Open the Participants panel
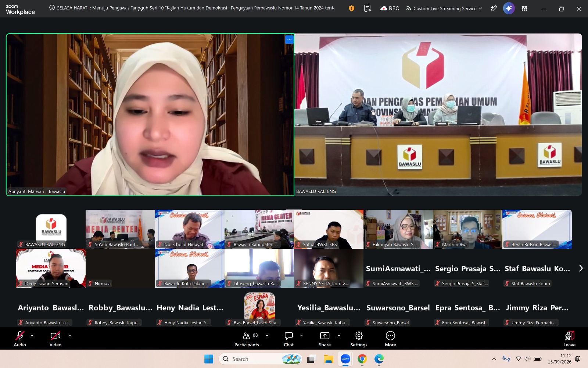The width and height of the screenshot is (588, 368). (x=247, y=339)
